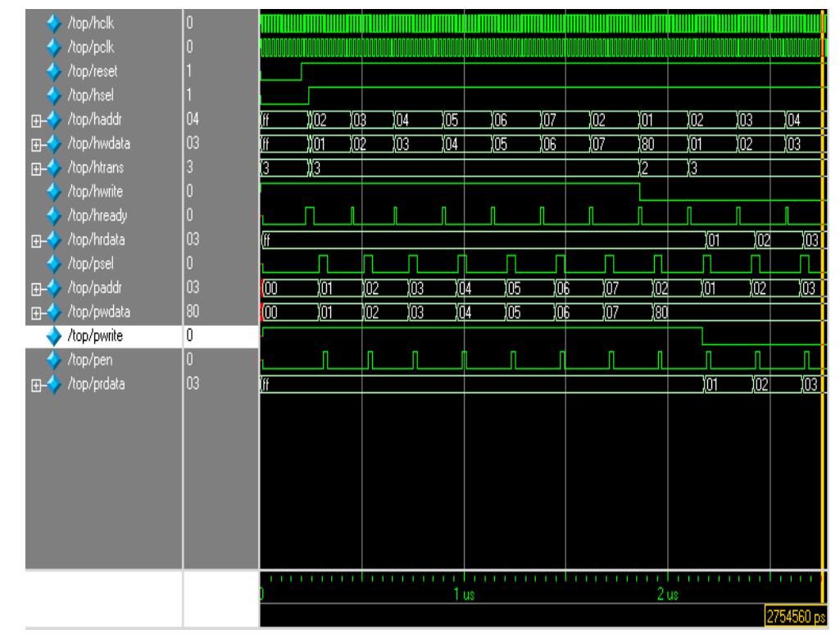Expand the /top/paddr bus signal
The image size is (840, 634).
pyautogui.click(x=36, y=290)
